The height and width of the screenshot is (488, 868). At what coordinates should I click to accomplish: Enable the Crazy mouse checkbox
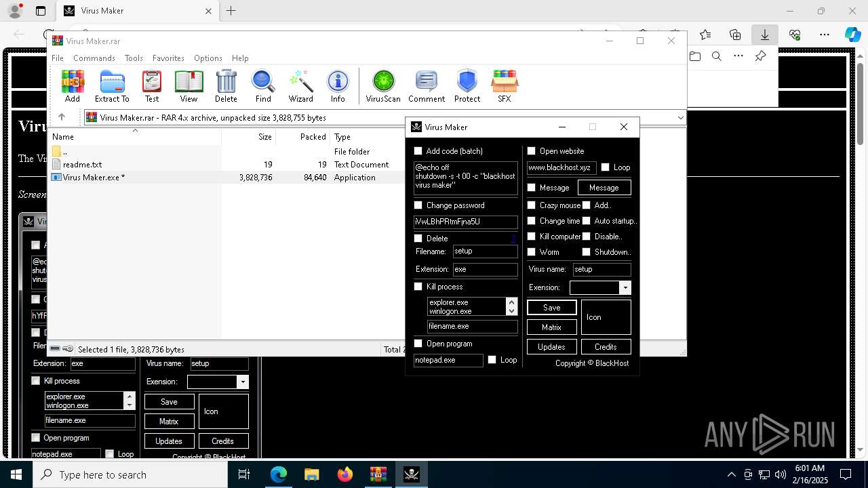[x=532, y=205]
